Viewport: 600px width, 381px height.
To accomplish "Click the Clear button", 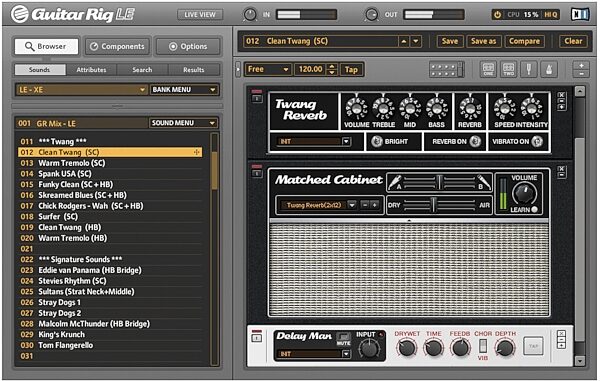I will click(x=573, y=41).
